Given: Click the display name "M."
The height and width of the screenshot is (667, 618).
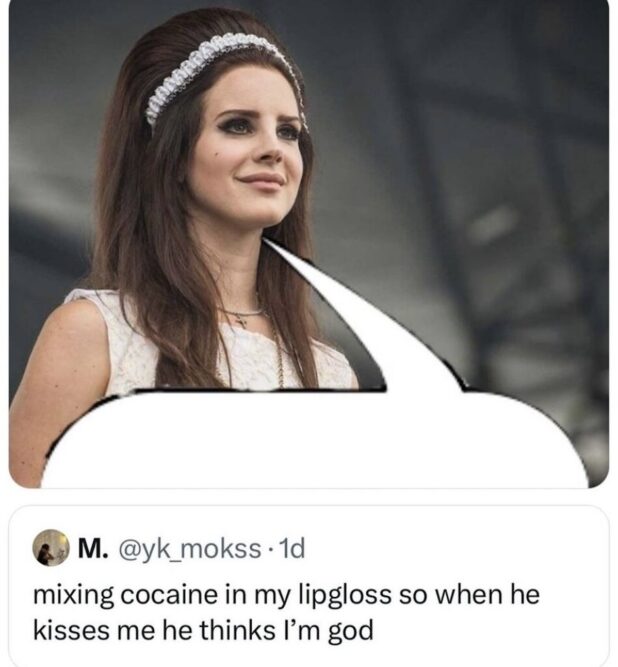Looking at the screenshot, I should coord(91,549).
